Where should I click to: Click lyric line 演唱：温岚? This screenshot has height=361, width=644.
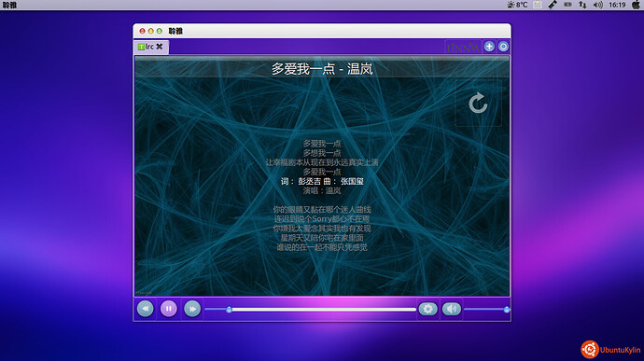tap(322, 190)
